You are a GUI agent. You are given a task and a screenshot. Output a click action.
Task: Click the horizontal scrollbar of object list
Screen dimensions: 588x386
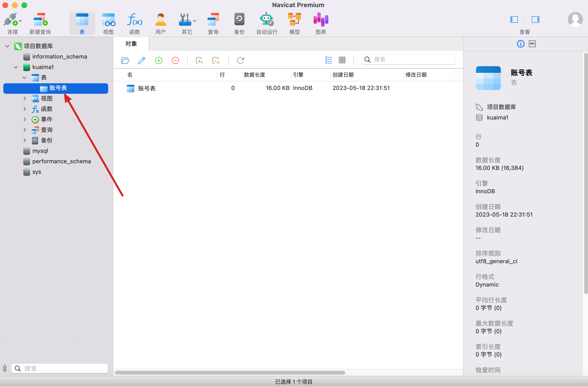(230, 373)
